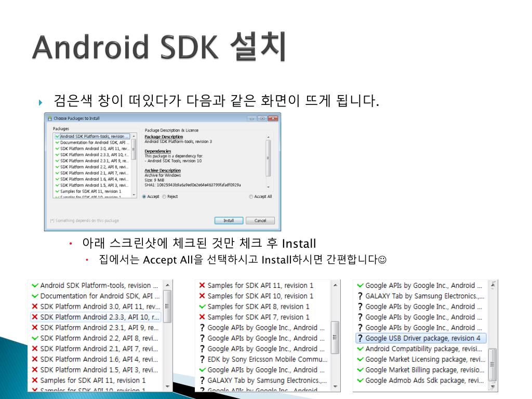
Task: Click green check beside SDK Platform Android 2.1 in dialog
Action: [x=57, y=173]
